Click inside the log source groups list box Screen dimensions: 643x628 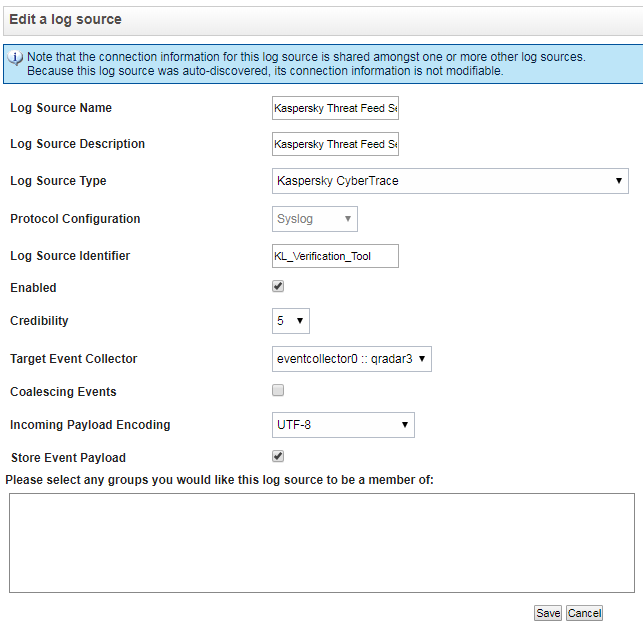click(x=321, y=543)
